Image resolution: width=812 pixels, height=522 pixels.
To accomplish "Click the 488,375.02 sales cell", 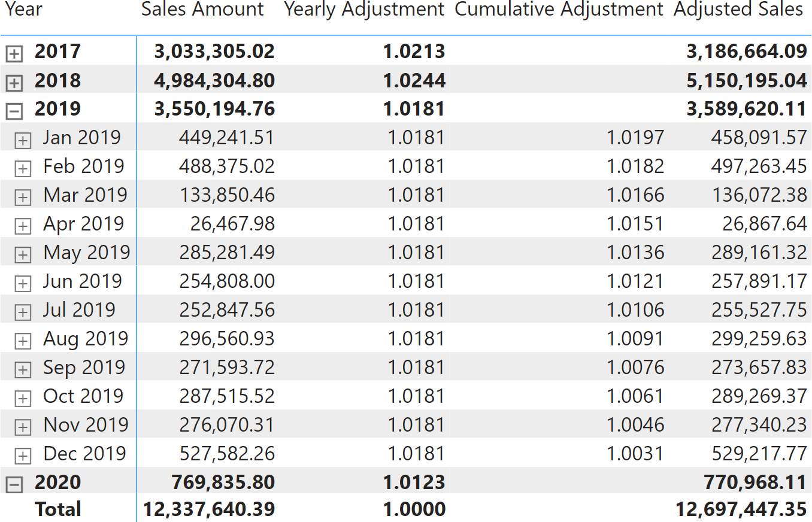I will (226, 166).
